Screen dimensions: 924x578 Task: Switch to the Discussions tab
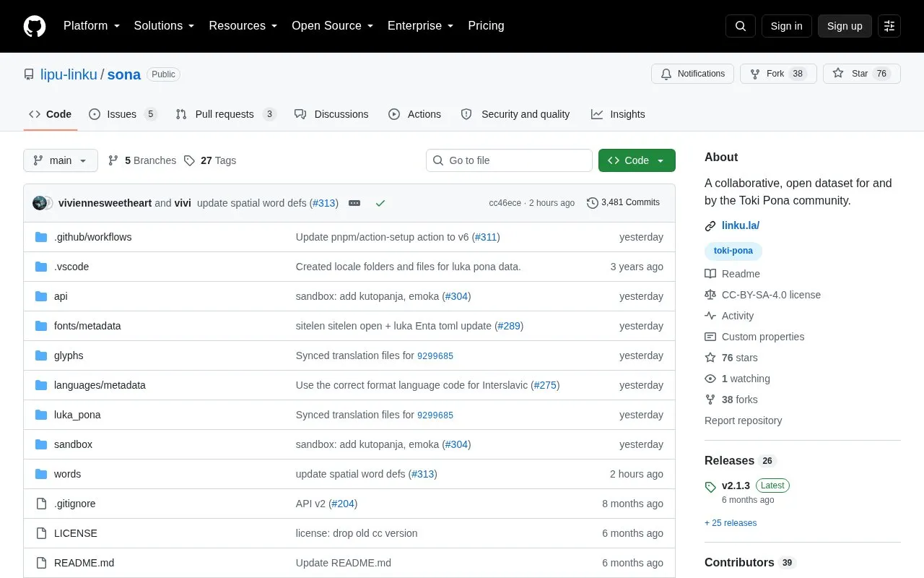coord(331,114)
